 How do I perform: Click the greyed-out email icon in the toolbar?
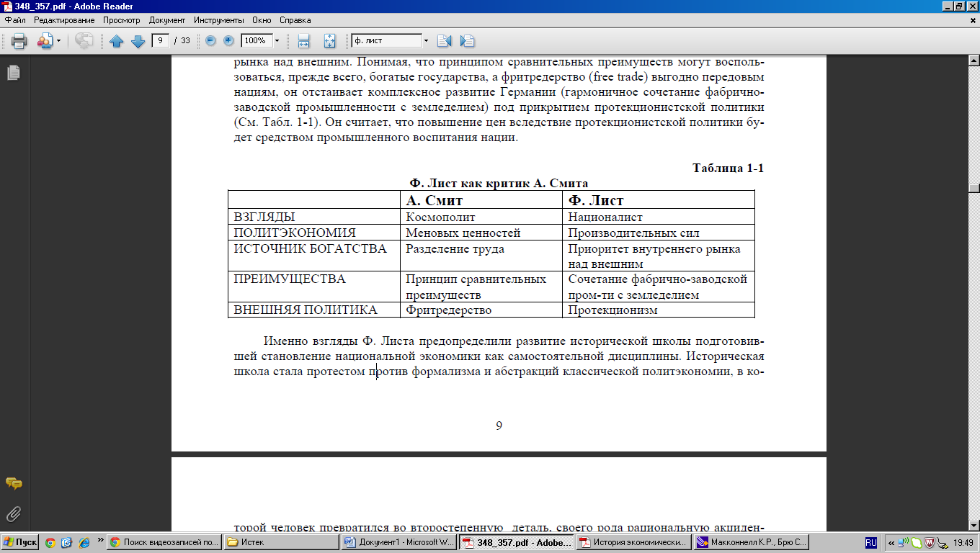84,41
